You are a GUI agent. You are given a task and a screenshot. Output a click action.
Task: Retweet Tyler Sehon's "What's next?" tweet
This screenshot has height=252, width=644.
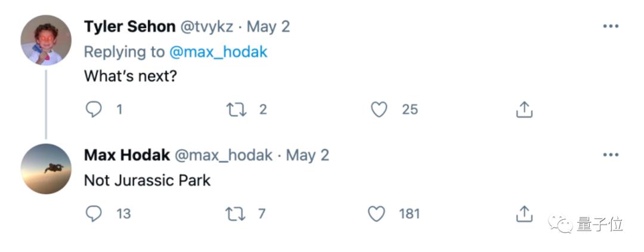(236, 110)
